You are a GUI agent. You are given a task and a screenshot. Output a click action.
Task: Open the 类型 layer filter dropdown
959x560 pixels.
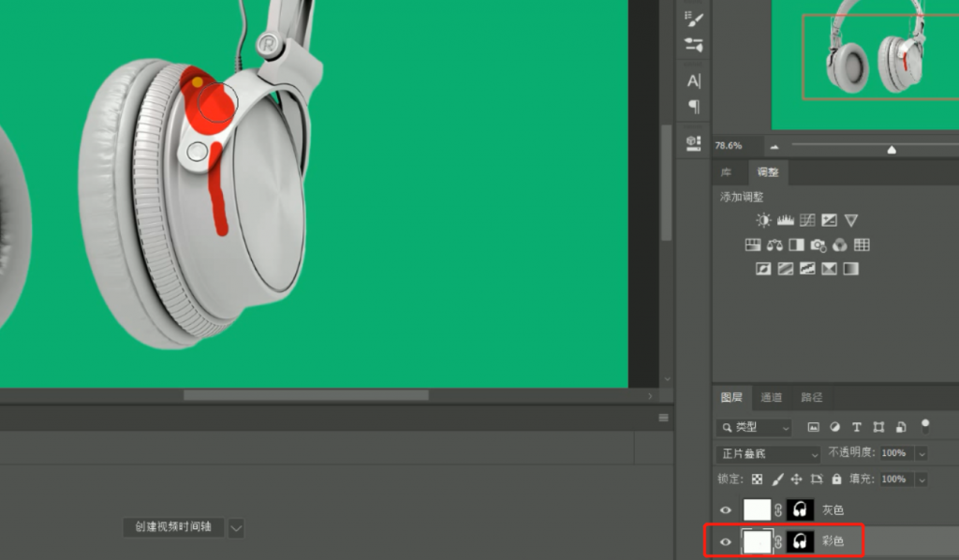pyautogui.click(x=754, y=427)
